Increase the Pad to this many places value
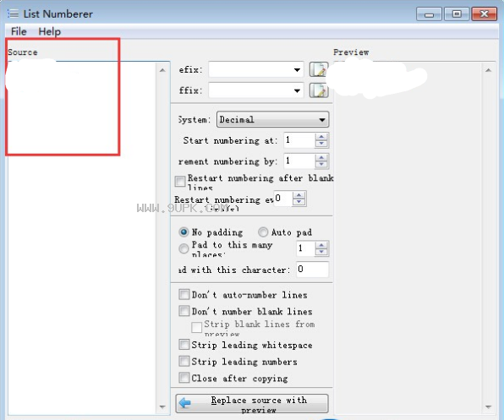The height and width of the screenshot is (420, 504). pyautogui.click(x=321, y=245)
